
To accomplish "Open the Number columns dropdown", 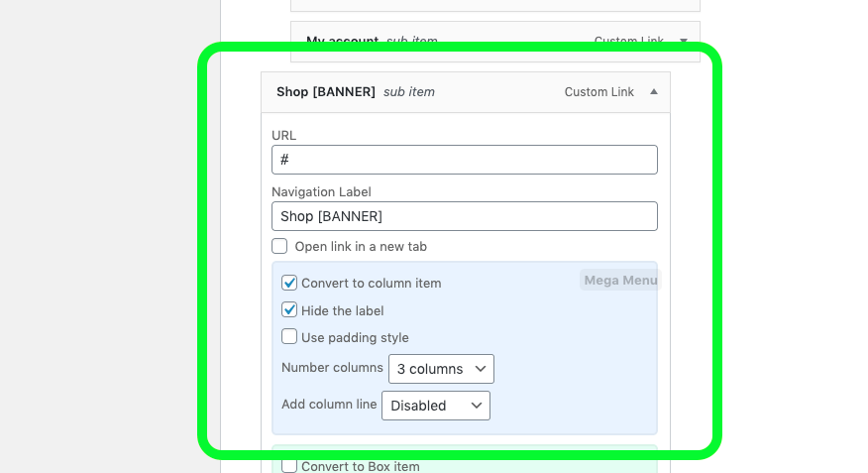I will click(x=441, y=369).
